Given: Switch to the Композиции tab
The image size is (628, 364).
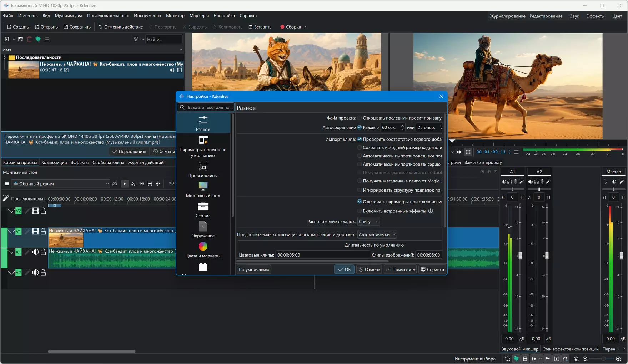Looking at the screenshot, I should pyautogui.click(x=54, y=162).
